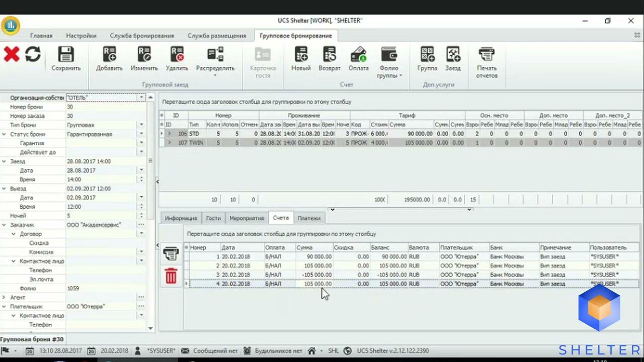Open the Организация-собственник dropdown
Viewport: 644px width, 362px height.
(141, 98)
